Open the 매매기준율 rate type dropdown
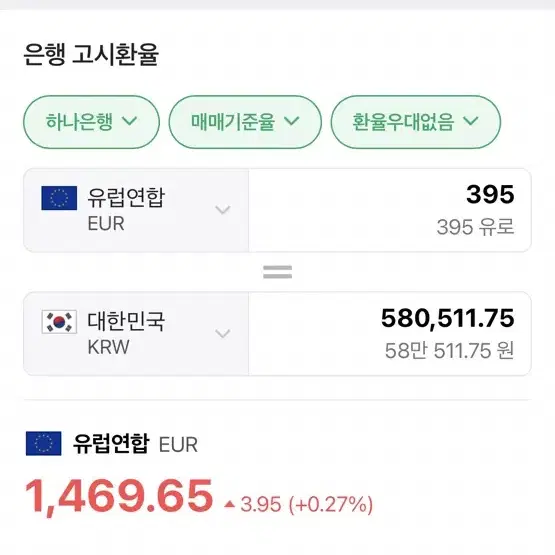The image size is (555, 555). (245, 122)
